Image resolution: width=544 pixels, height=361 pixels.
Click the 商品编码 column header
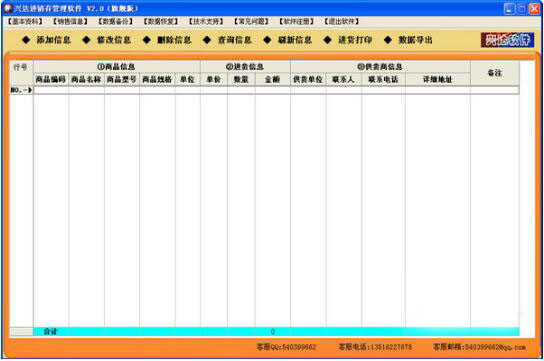51,79
